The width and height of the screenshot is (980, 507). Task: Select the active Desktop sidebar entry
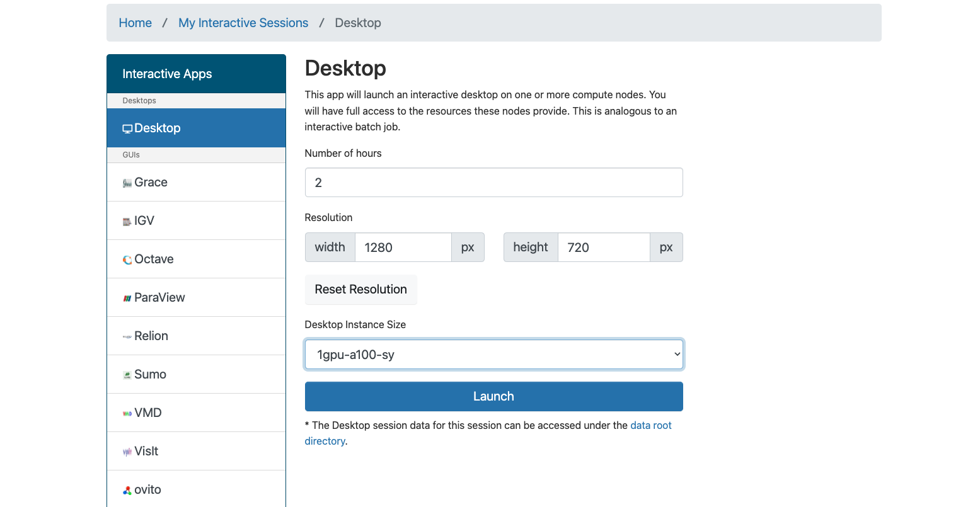point(196,128)
